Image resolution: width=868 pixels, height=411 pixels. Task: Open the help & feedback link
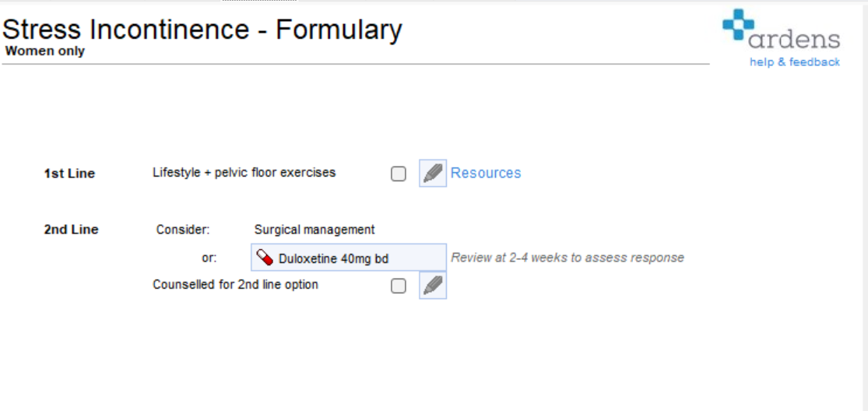click(794, 62)
